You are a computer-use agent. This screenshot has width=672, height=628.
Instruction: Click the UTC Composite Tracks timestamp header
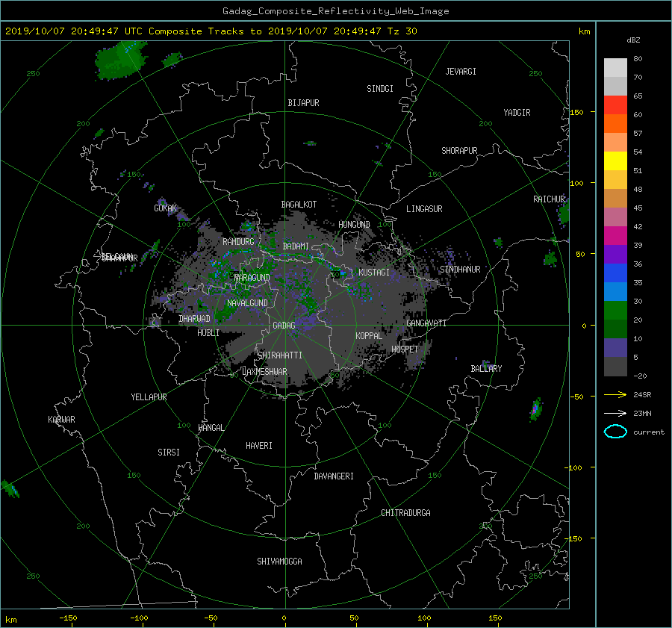211,31
